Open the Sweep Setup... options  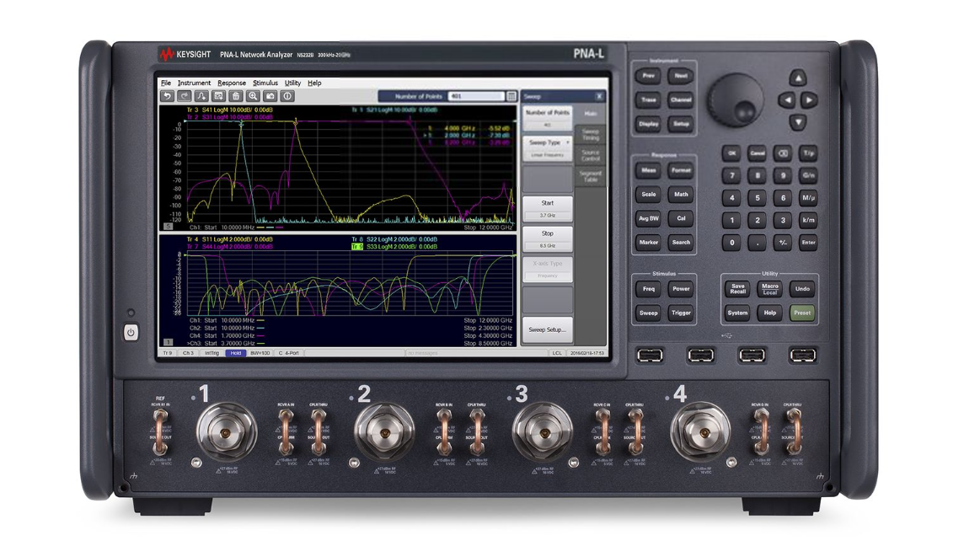547,330
